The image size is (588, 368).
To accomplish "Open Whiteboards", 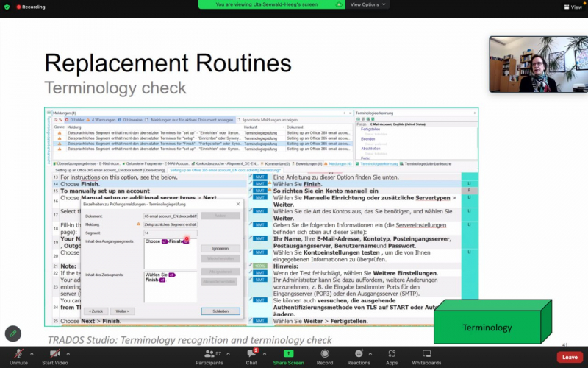I will [x=426, y=357].
